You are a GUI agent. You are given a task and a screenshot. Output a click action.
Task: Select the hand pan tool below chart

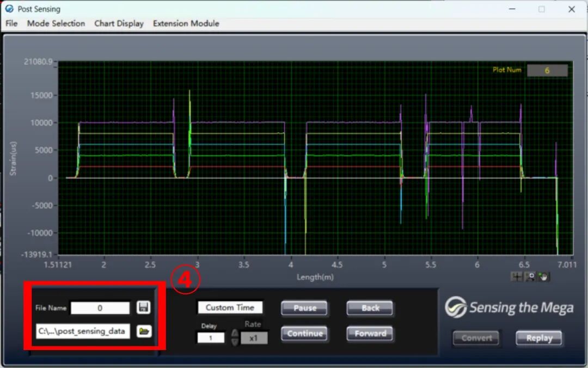click(544, 277)
